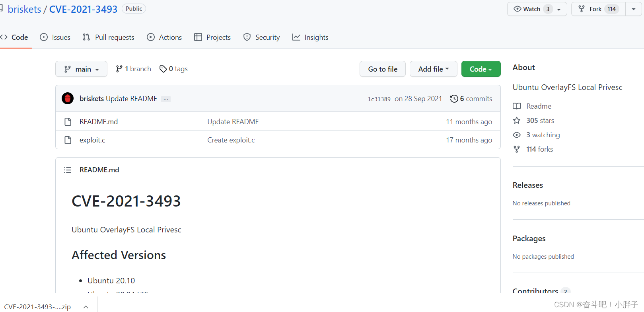Click the book icon beside Readme
This screenshot has height=312, width=644.
click(517, 106)
